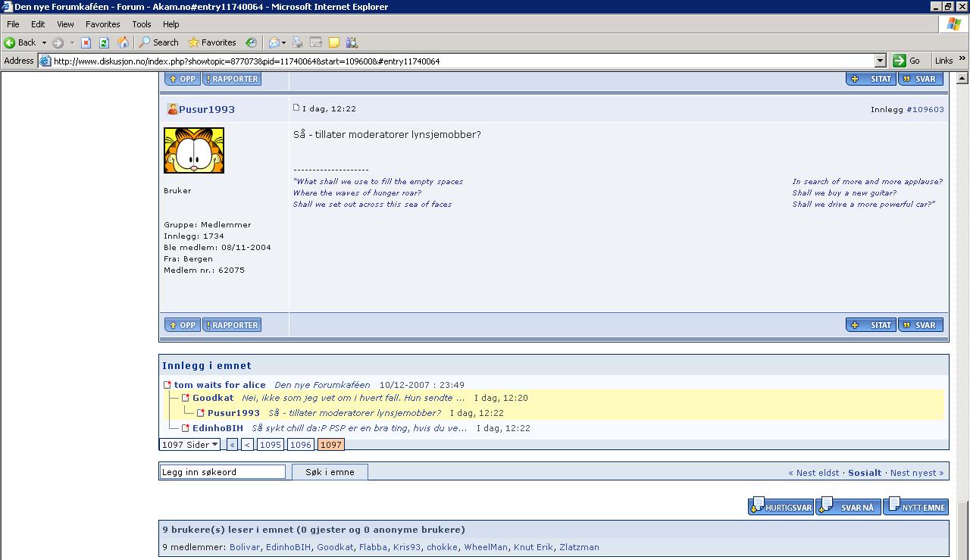Click the Søk i emne button

(x=330, y=472)
